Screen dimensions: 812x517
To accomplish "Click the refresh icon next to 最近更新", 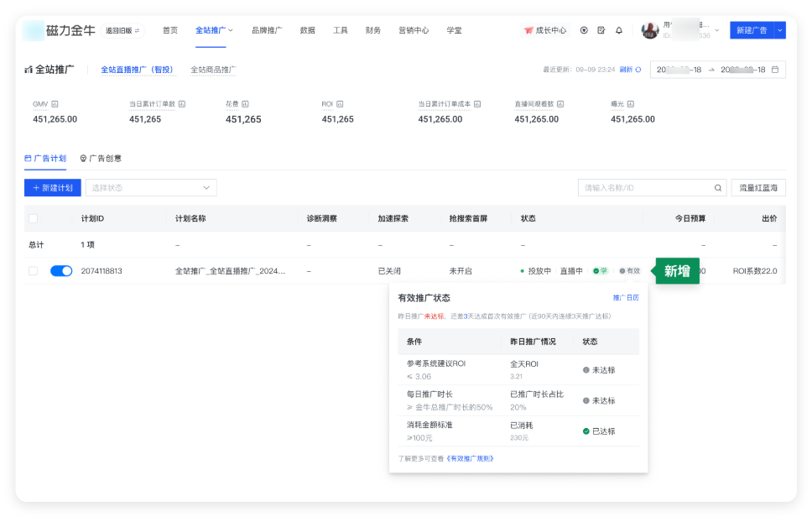I will click(x=638, y=70).
